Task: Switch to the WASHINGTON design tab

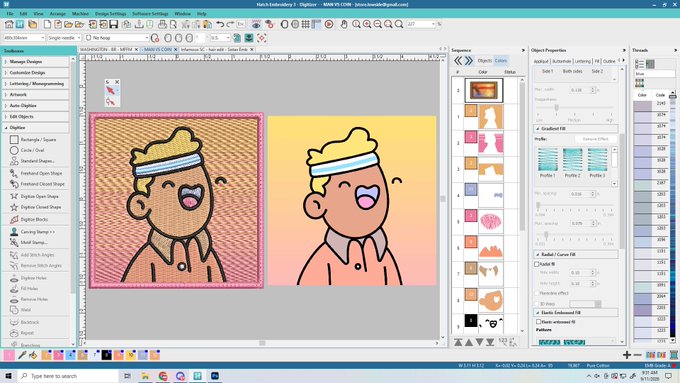Action: [x=106, y=49]
